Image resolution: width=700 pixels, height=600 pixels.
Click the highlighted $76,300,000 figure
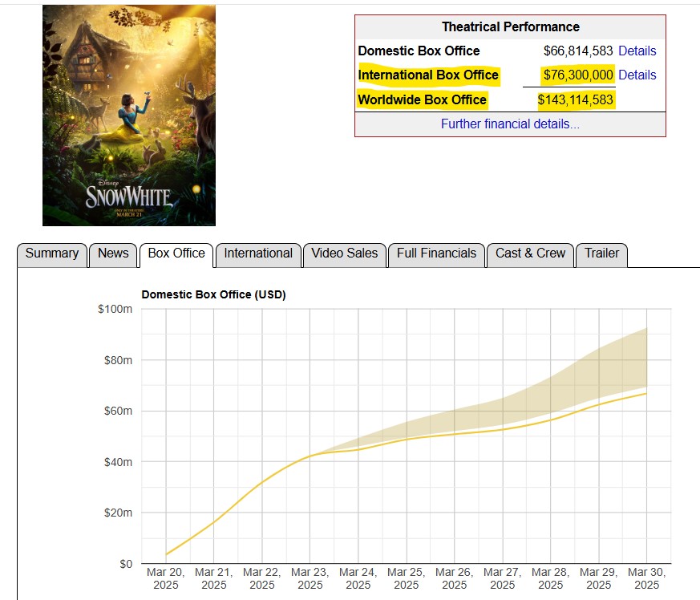[x=578, y=75]
